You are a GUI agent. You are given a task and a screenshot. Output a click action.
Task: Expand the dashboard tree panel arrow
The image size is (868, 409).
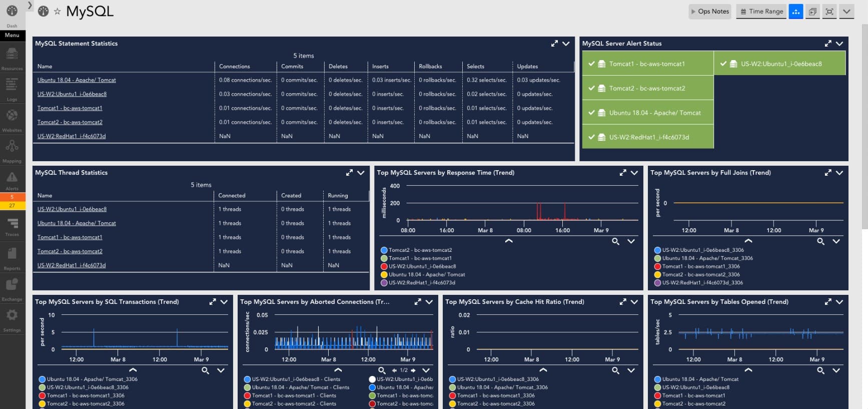pyautogui.click(x=30, y=5)
